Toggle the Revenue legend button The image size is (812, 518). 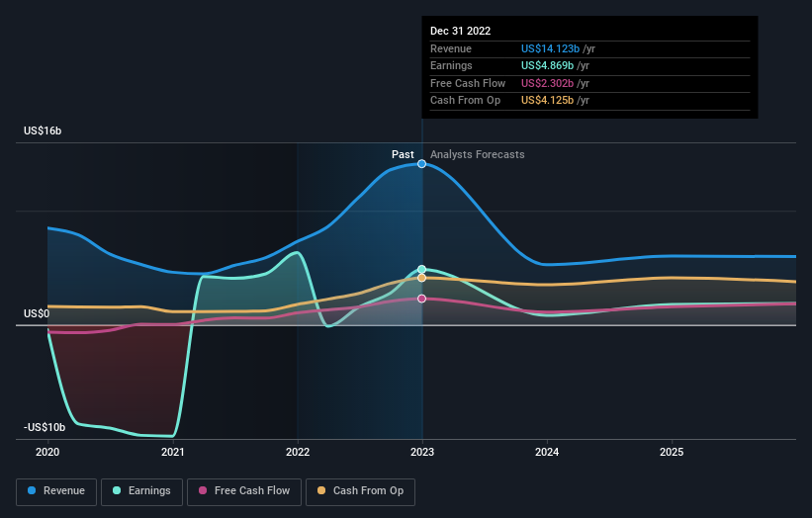[x=56, y=491]
